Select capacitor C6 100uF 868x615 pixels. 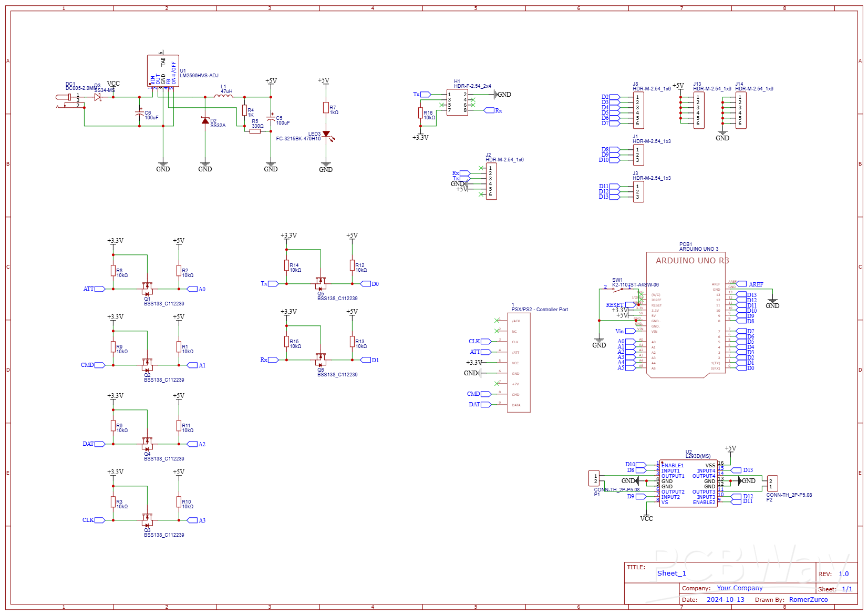139,114
